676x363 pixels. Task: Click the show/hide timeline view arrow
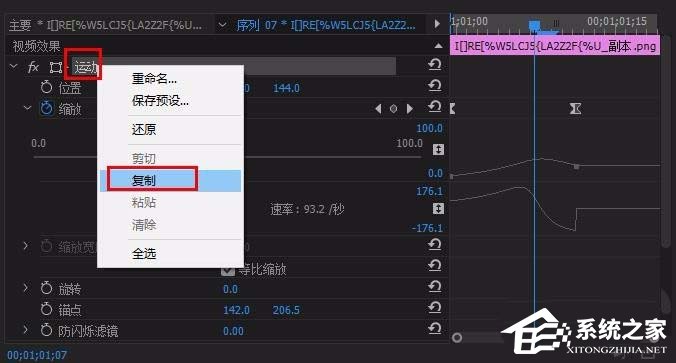pyautogui.click(x=437, y=24)
